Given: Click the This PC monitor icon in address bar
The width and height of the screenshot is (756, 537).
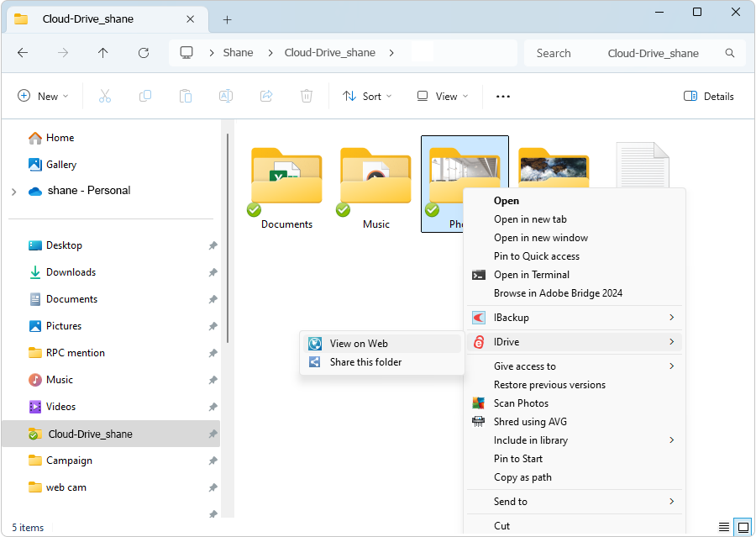Looking at the screenshot, I should [186, 53].
